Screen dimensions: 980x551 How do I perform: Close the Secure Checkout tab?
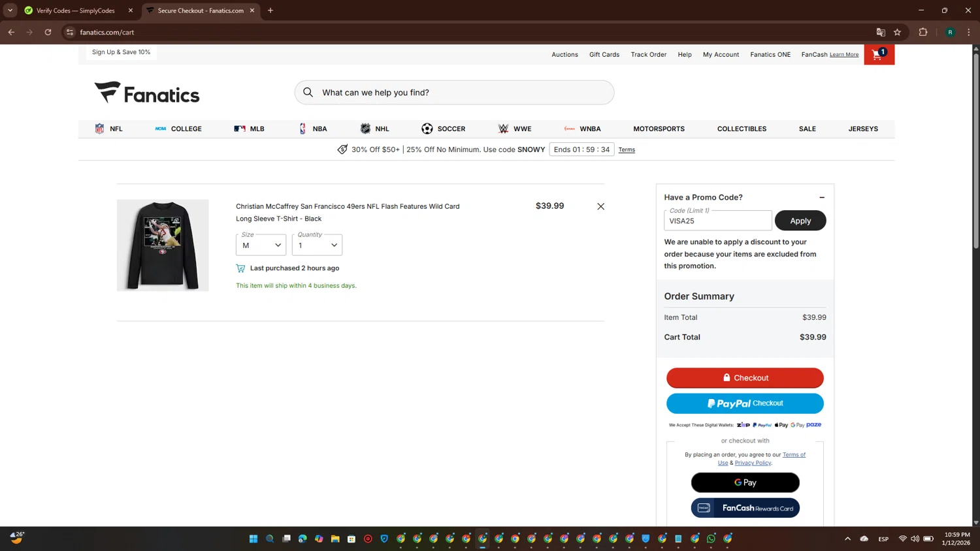[252, 10]
